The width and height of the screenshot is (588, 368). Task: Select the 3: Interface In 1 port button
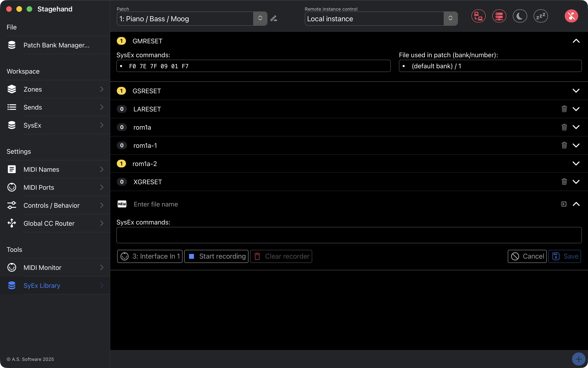150,256
